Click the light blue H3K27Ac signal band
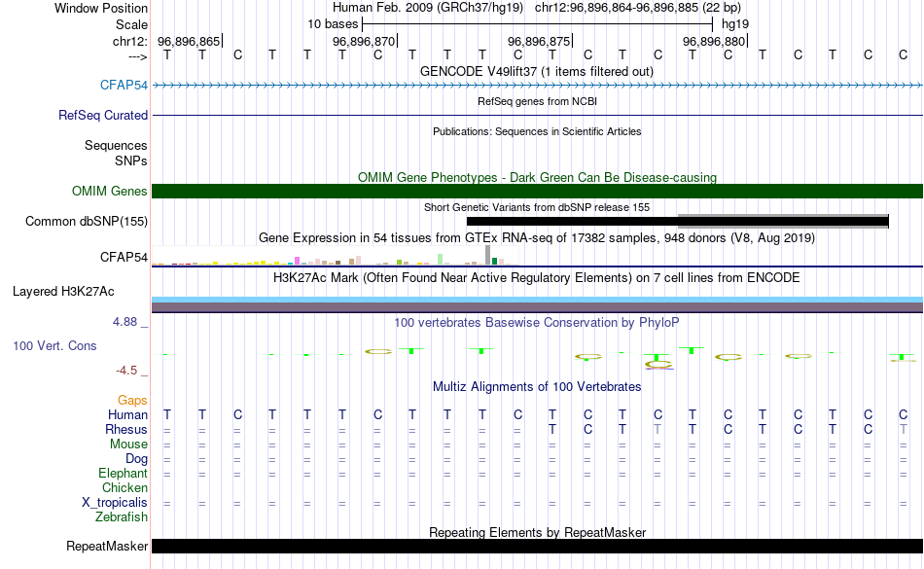Viewport: 924px width, 569px height. click(538, 300)
